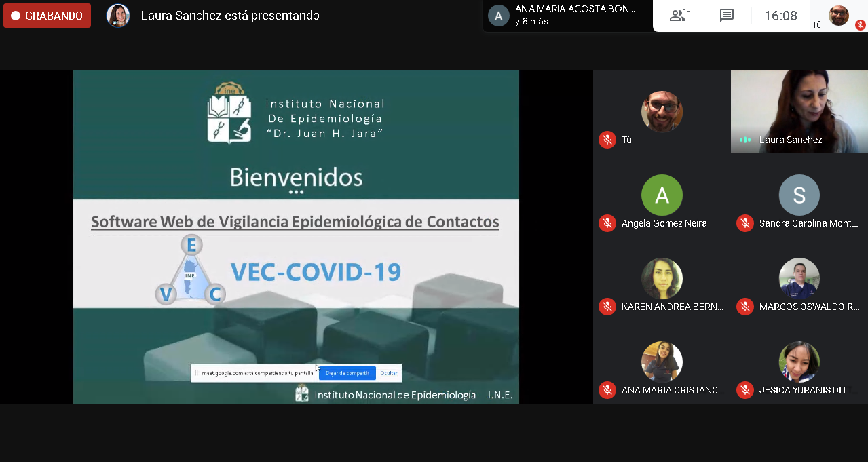Screen dimensions: 868x462
Task: Click Angela Gomez Neira's green A avatar
Action: (x=662, y=195)
